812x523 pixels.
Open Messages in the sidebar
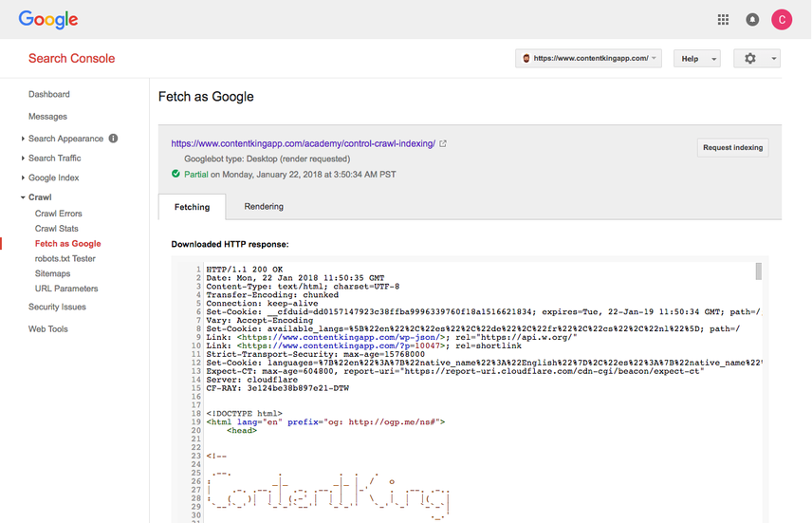click(47, 117)
